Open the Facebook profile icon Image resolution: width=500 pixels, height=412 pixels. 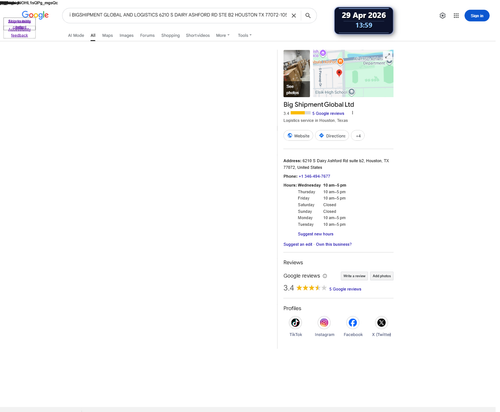tap(353, 323)
